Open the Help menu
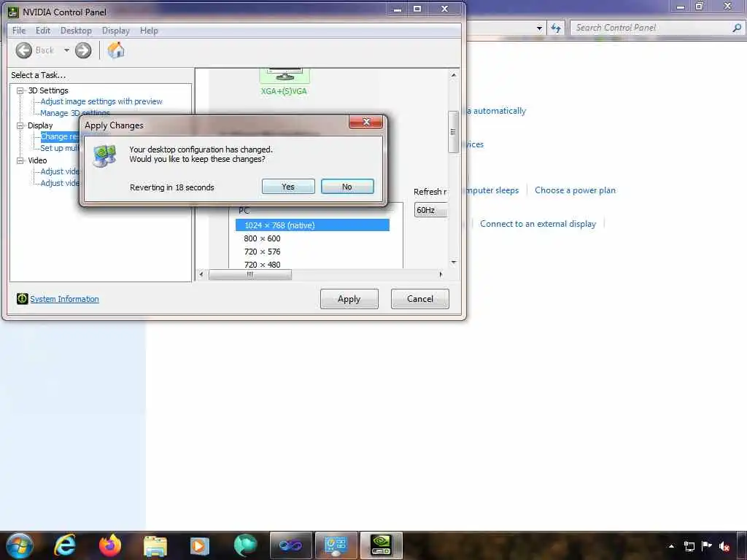747x560 pixels. tap(149, 31)
